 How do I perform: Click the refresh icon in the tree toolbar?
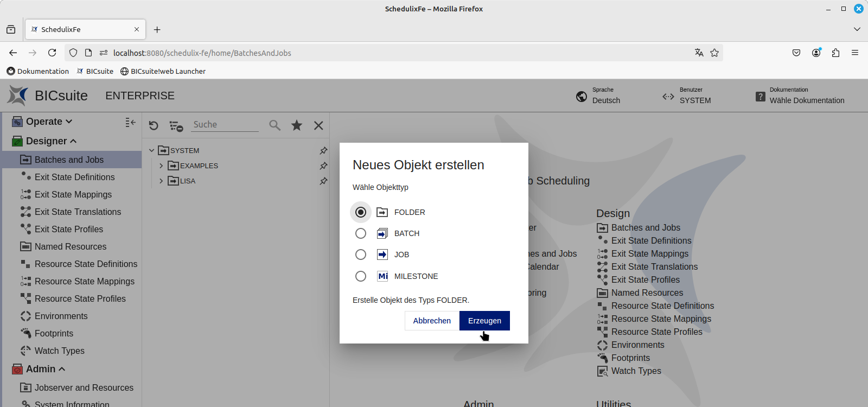pyautogui.click(x=154, y=125)
